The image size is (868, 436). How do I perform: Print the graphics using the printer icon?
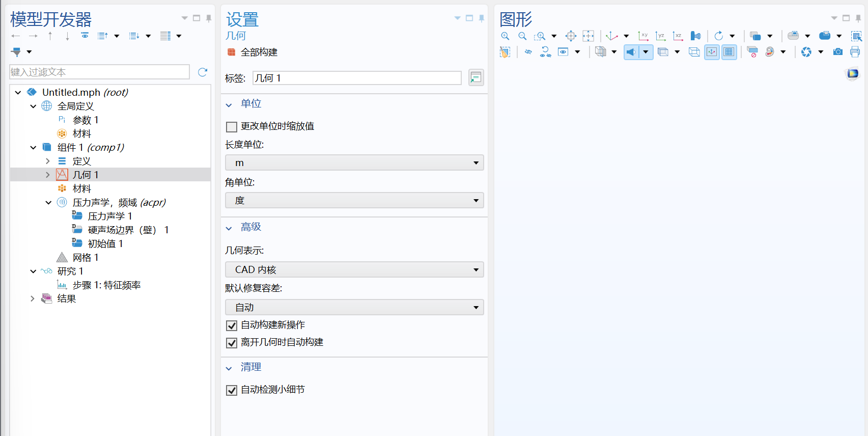click(855, 52)
